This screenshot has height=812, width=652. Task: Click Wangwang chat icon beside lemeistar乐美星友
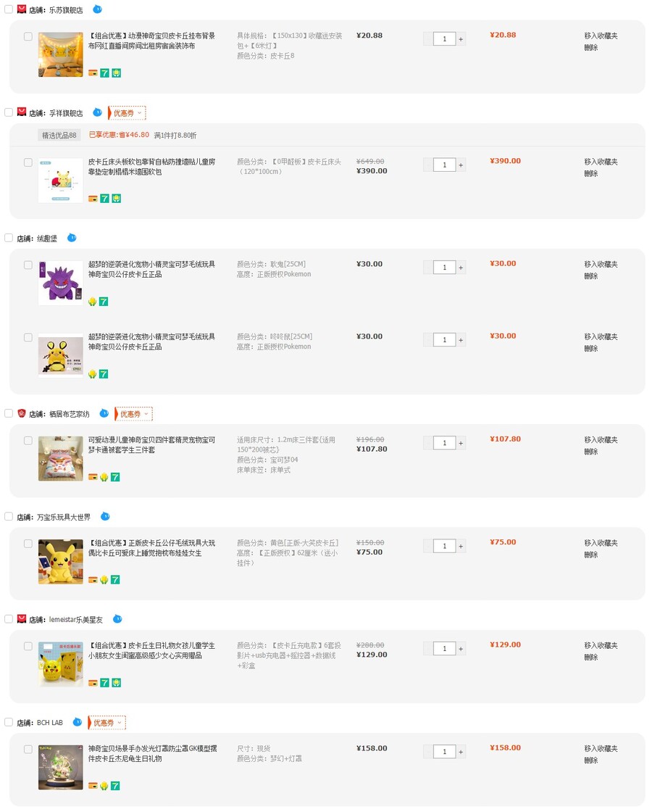click(117, 619)
